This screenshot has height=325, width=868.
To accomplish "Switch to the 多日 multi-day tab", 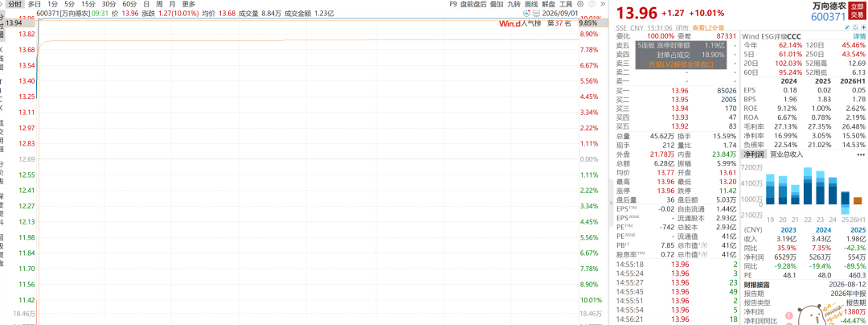I will 34,4.
